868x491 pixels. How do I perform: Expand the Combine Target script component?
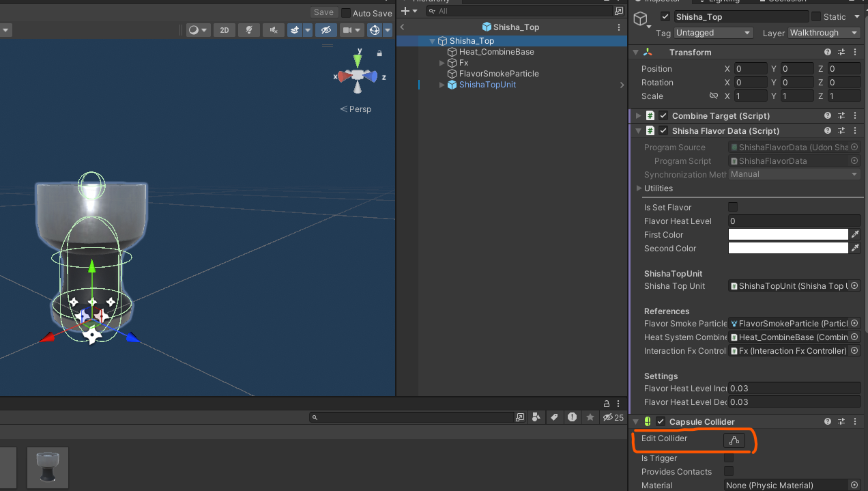[638, 116]
